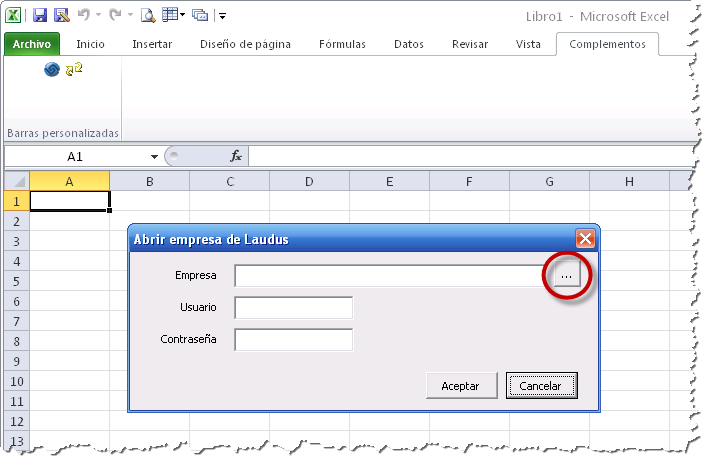Viewport: 709px width, 462px height.
Task: Open the Diseño de página tab
Action: pyautogui.click(x=246, y=44)
